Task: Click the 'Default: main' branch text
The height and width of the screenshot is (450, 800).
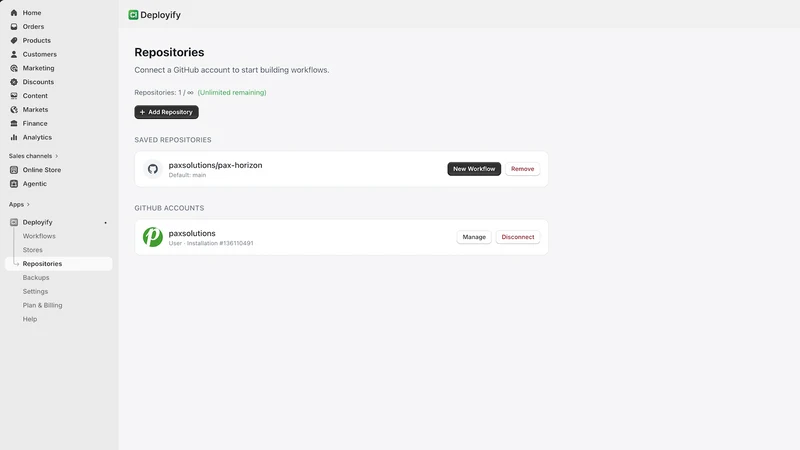Action: point(187,175)
